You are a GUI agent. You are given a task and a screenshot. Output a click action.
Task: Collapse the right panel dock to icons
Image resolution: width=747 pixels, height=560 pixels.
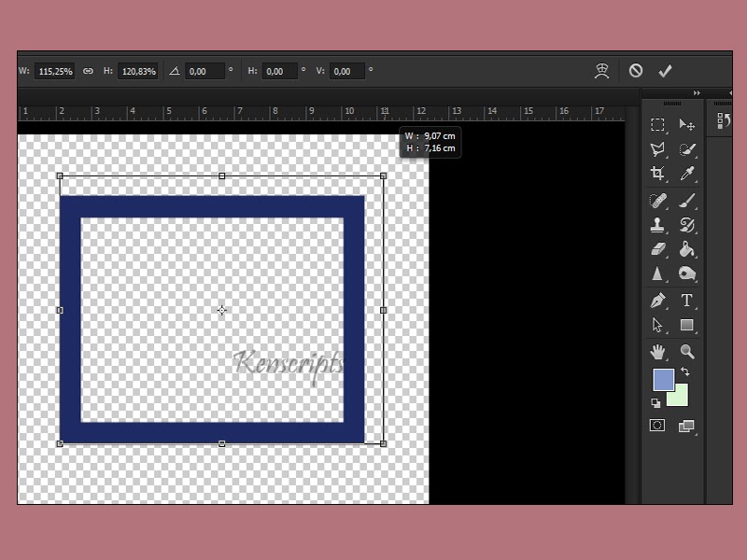click(x=697, y=93)
